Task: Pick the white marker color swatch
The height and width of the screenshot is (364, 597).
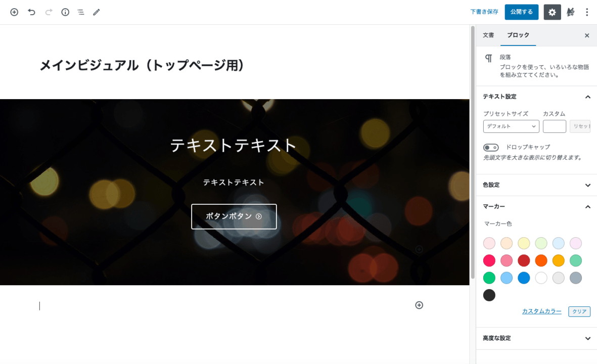Action: point(541,278)
